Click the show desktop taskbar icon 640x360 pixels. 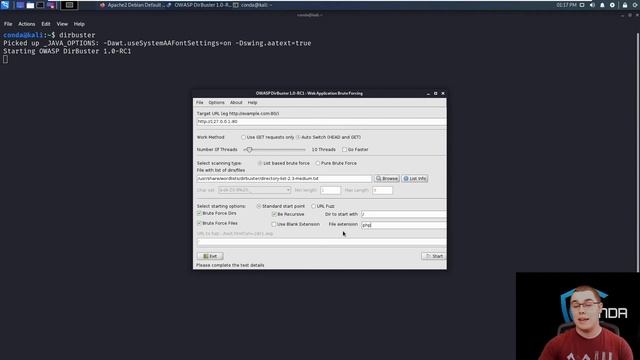tap(20, 5)
